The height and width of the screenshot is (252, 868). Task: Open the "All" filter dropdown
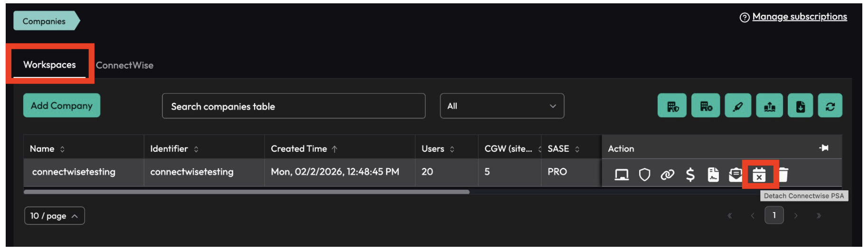click(501, 106)
